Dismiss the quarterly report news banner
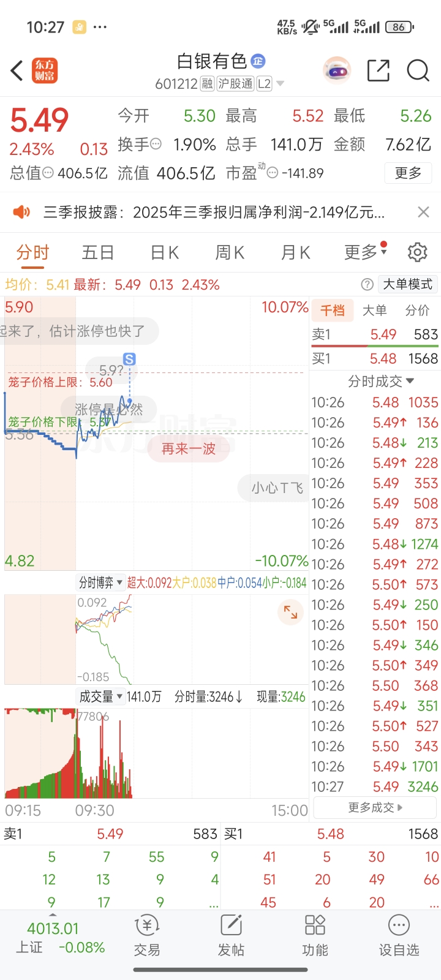The height and width of the screenshot is (980, 441). click(423, 212)
